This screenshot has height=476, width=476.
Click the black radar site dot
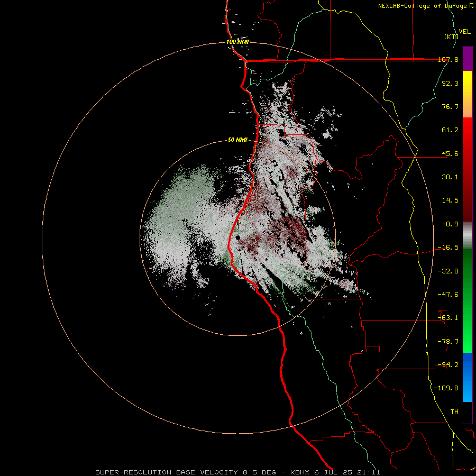click(237, 237)
